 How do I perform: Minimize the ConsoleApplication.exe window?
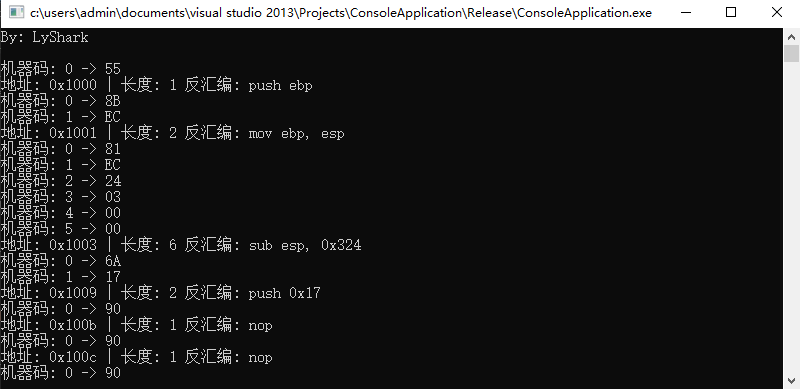pos(685,13)
